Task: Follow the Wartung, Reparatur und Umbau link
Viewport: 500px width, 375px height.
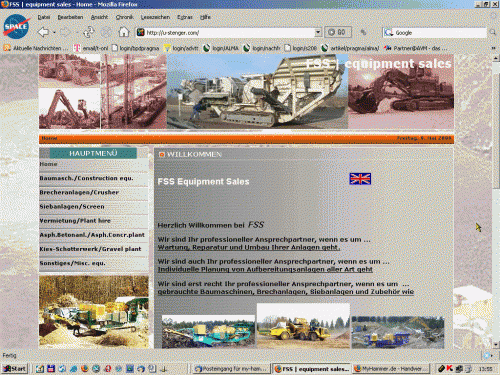Action: [249, 247]
